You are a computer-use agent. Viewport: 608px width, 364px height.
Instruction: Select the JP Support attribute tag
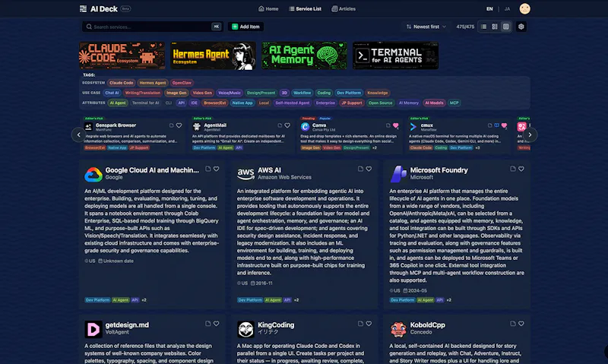352,103
